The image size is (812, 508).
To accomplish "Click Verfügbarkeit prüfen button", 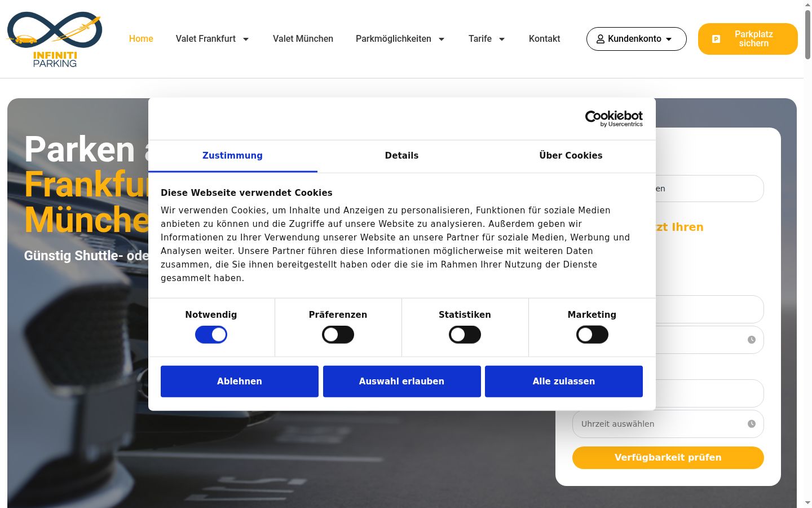I will (x=668, y=458).
